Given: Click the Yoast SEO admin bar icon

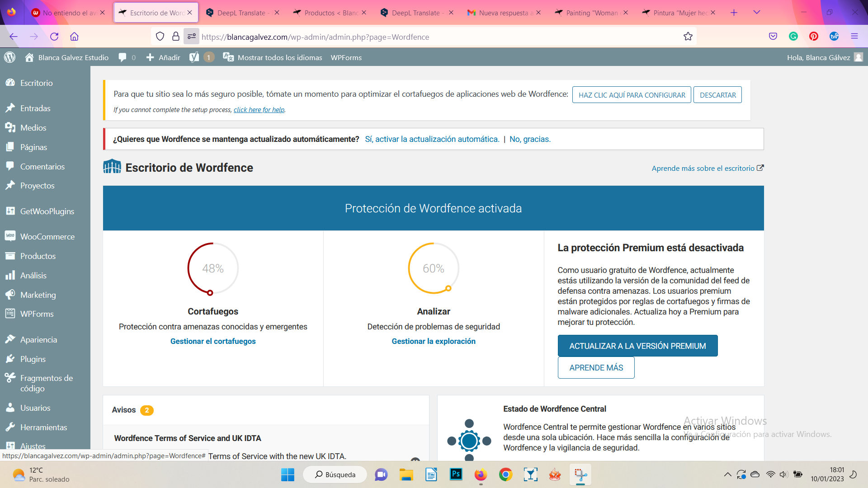Looking at the screenshot, I should coord(194,57).
